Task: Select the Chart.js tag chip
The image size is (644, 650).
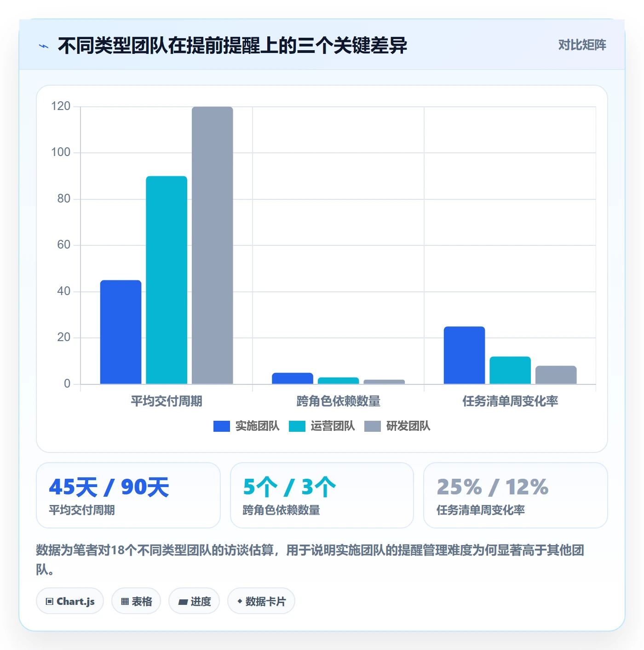Action: pyautogui.click(x=70, y=601)
